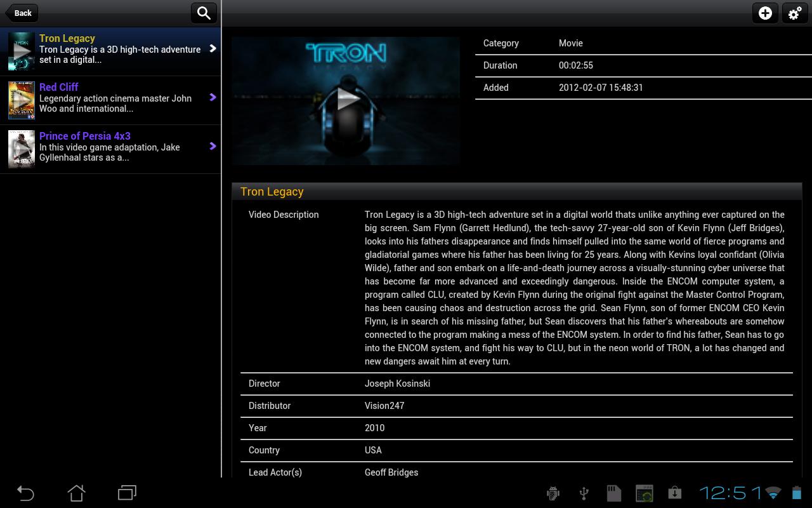Open the settings gears icon
The image size is (812, 508).
point(794,13)
